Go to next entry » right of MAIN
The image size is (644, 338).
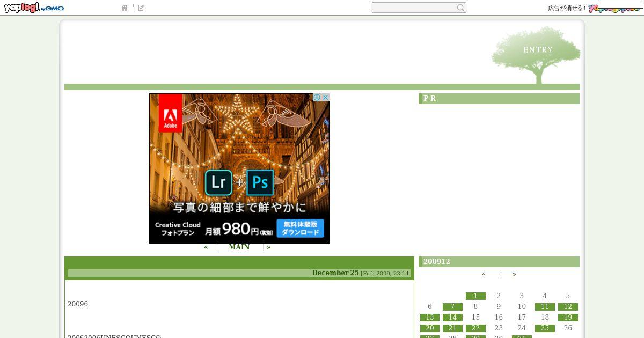click(269, 247)
